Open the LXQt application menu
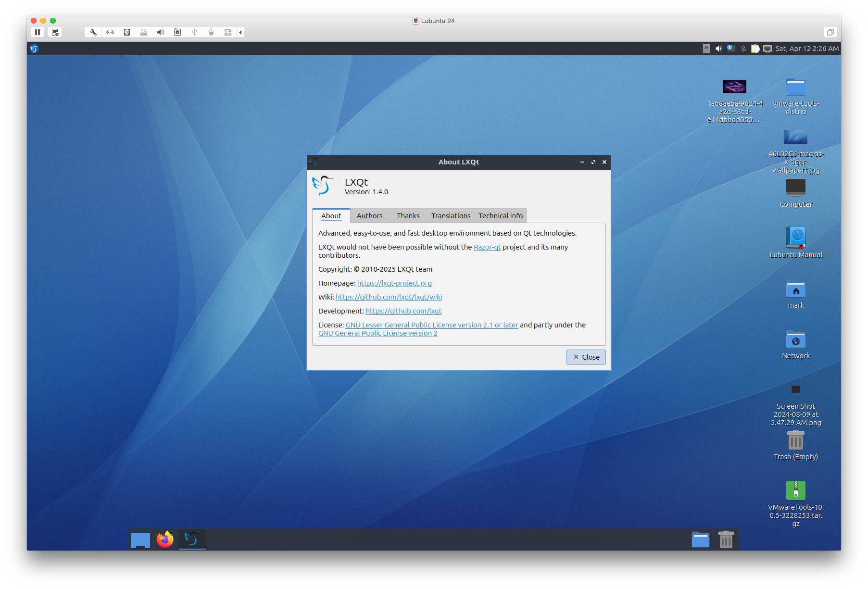This screenshot has width=868, height=589. click(x=34, y=49)
